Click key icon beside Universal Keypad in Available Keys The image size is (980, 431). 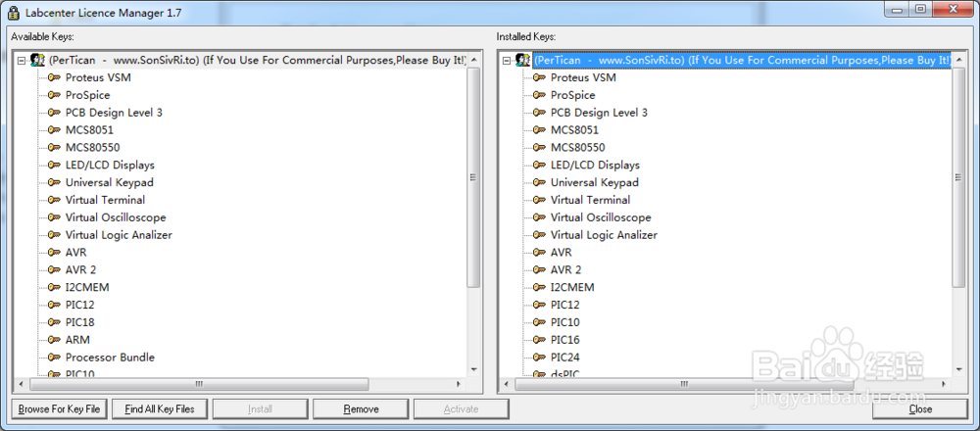click(x=54, y=183)
